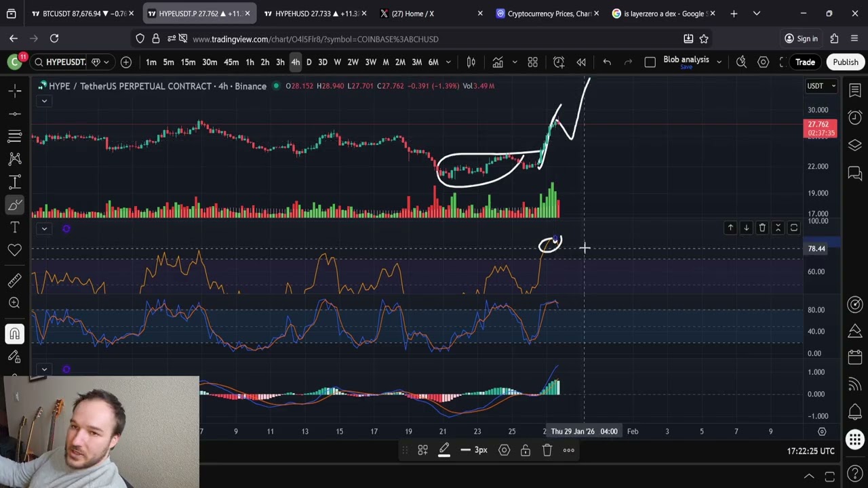The width and height of the screenshot is (868, 488).
Task: Change the USDT price scale currency
Action: 821,86
